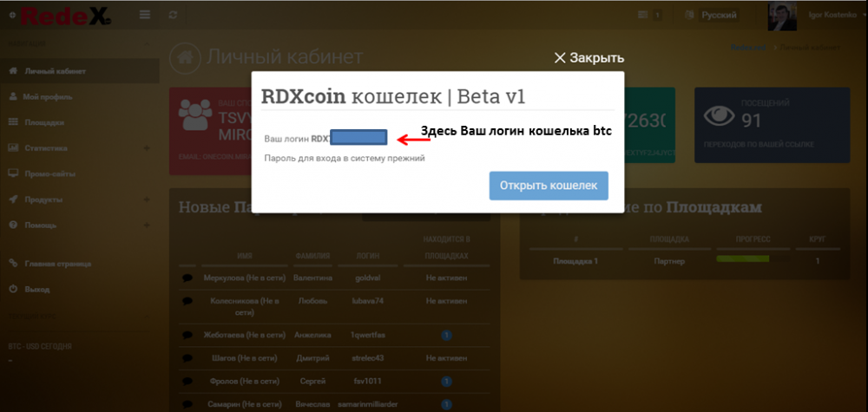Open chat with Меркулова via speech bubble

click(x=187, y=278)
